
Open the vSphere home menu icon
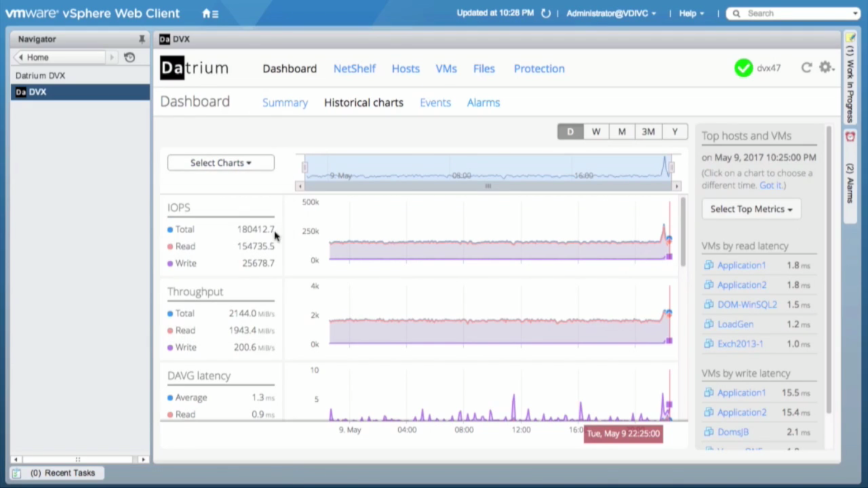pos(210,14)
